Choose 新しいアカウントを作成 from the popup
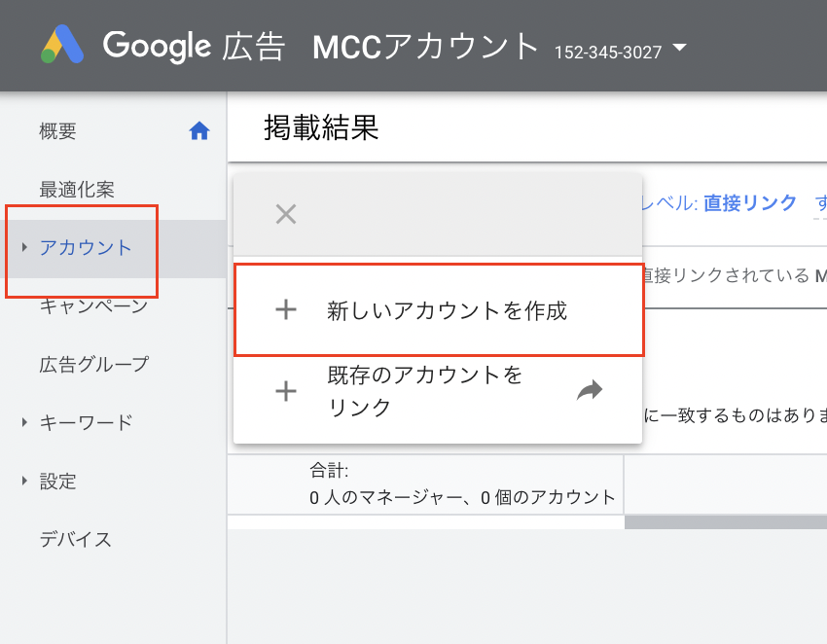Viewport: 827px width, 644px height. click(x=447, y=311)
